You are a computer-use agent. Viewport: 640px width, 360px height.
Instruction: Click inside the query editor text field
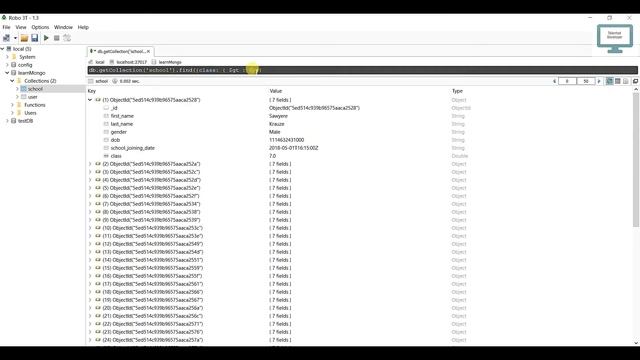tap(362, 70)
